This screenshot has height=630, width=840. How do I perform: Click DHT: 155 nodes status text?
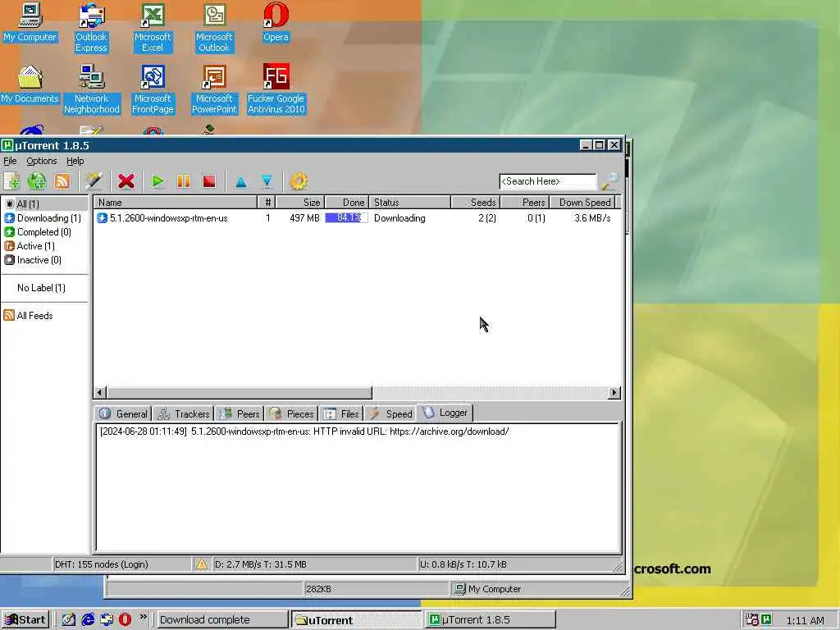click(101, 564)
